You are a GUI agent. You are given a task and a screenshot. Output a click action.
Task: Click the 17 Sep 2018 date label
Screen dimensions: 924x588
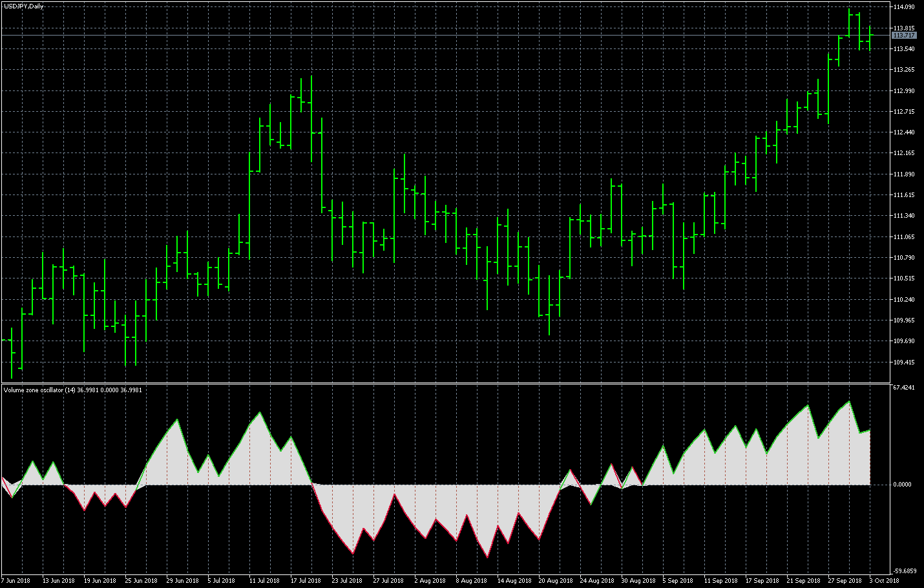click(x=762, y=580)
